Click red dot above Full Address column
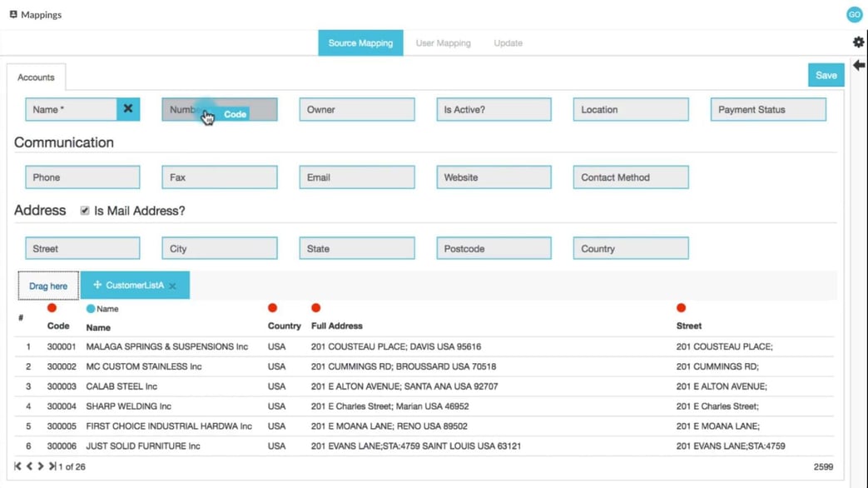Screen dimensions: 868x488 pos(316,308)
